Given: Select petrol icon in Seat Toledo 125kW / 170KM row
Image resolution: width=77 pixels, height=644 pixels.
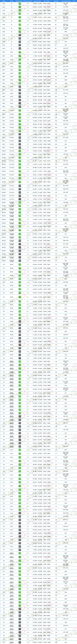Looking at the screenshot, I should (x=20, y=131).
